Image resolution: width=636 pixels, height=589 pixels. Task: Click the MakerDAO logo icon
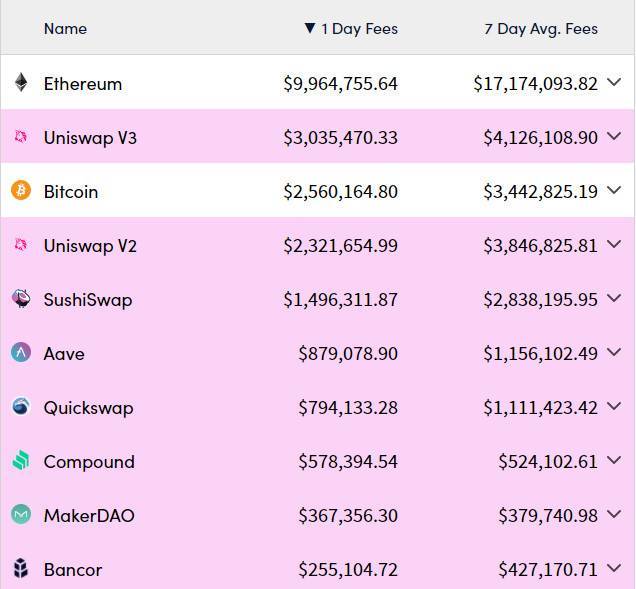point(21,514)
